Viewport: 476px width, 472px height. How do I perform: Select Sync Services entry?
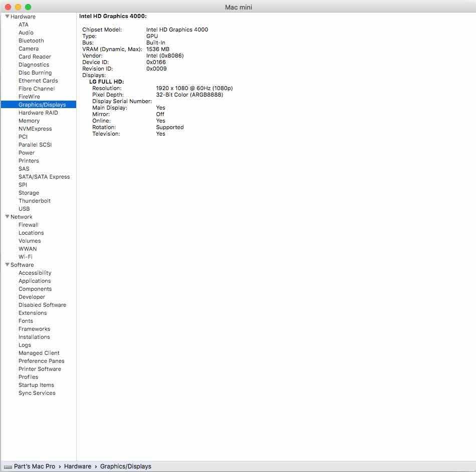click(37, 393)
